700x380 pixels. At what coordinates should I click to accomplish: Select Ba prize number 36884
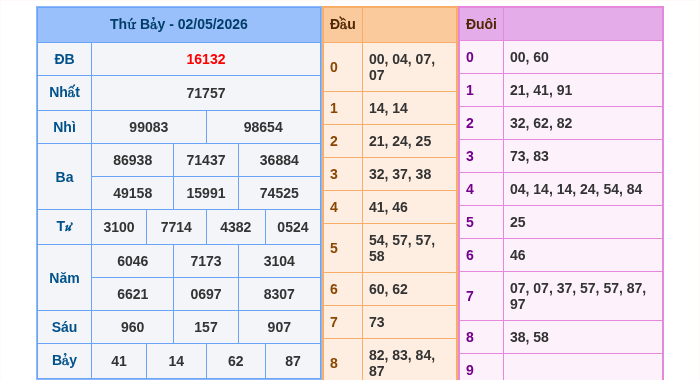coord(279,160)
